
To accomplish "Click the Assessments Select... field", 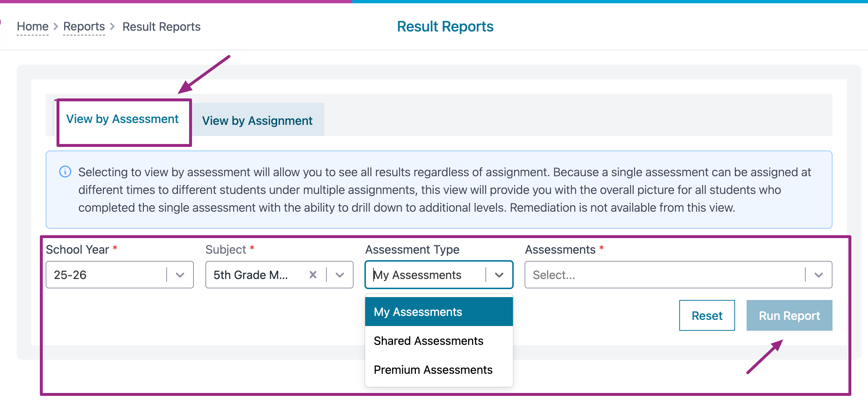I will tap(663, 275).
